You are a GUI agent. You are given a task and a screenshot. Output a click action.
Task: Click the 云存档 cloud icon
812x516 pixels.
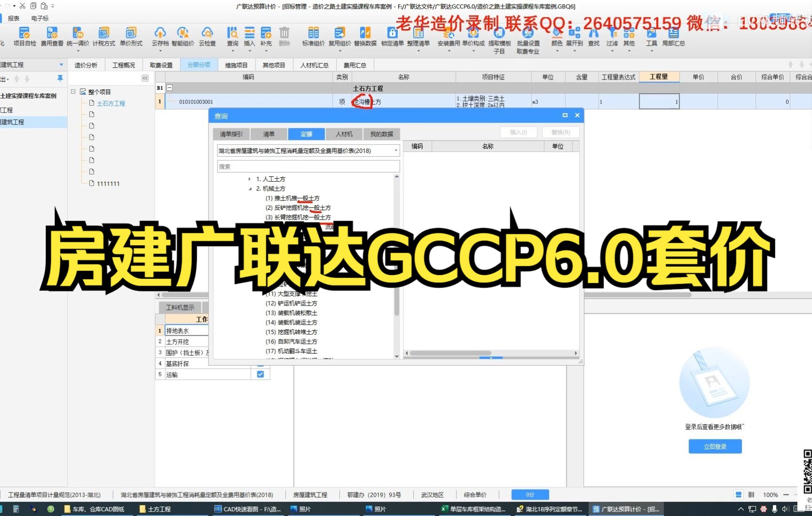click(160, 37)
